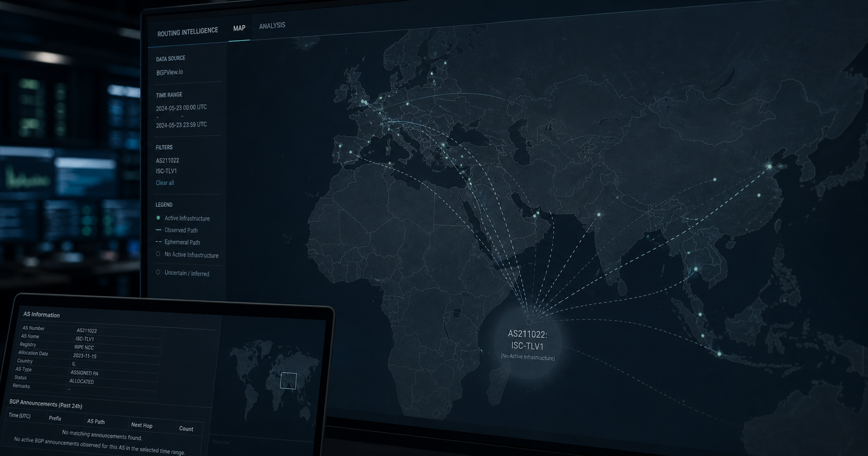This screenshot has height=456, width=868.
Task: Click the AS211022: ISC-TLV1 label on the map
Action: 527,340
